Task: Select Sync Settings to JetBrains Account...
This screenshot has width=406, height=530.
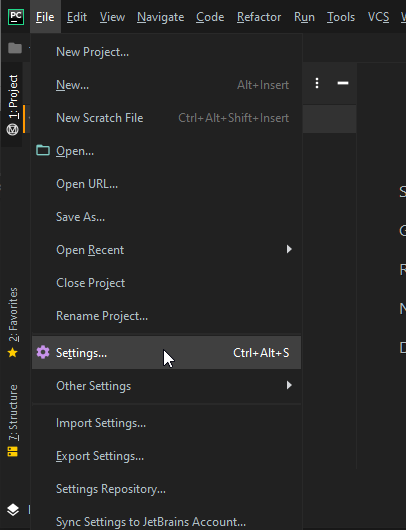Action: [x=166, y=521]
